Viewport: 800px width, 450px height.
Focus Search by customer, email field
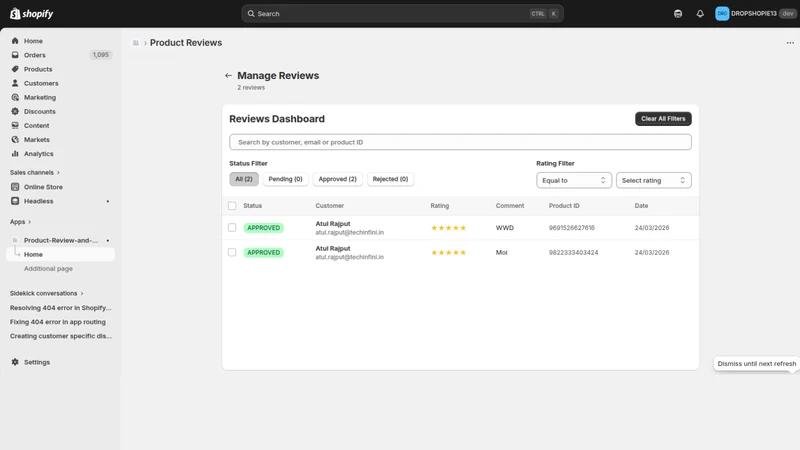(x=460, y=142)
